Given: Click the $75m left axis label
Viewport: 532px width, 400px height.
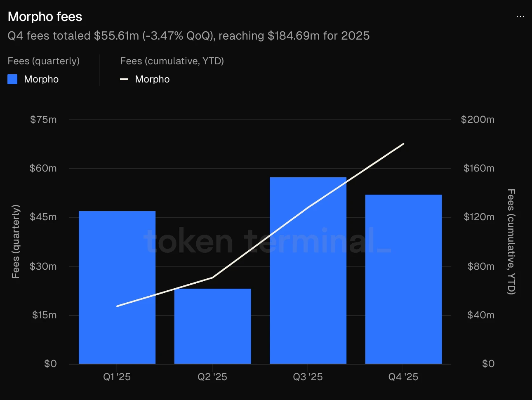Looking at the screenshot, I should click(43, 120).
